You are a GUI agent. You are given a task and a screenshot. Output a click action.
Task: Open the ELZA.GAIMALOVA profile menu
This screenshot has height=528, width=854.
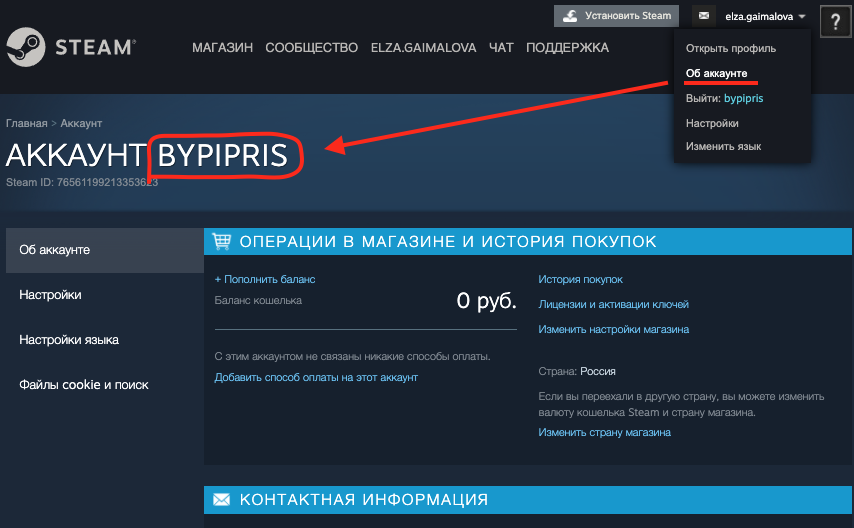point(423,48)
